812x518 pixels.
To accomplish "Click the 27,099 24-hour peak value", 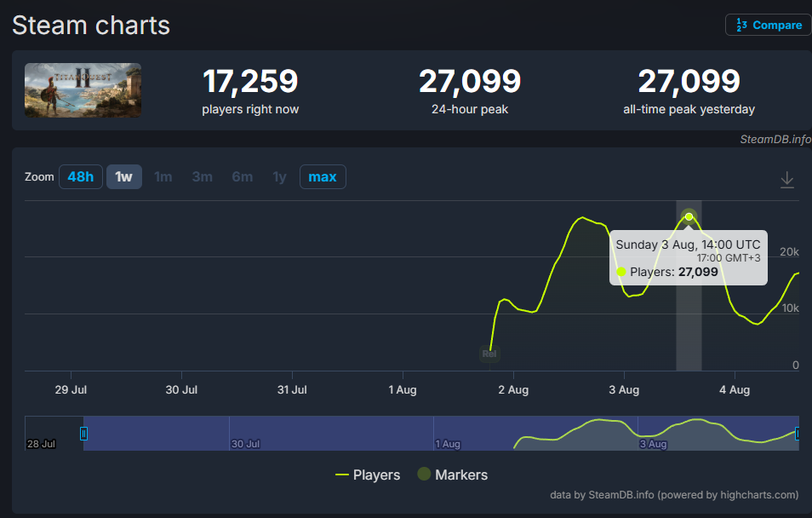I will coord(470,82).
